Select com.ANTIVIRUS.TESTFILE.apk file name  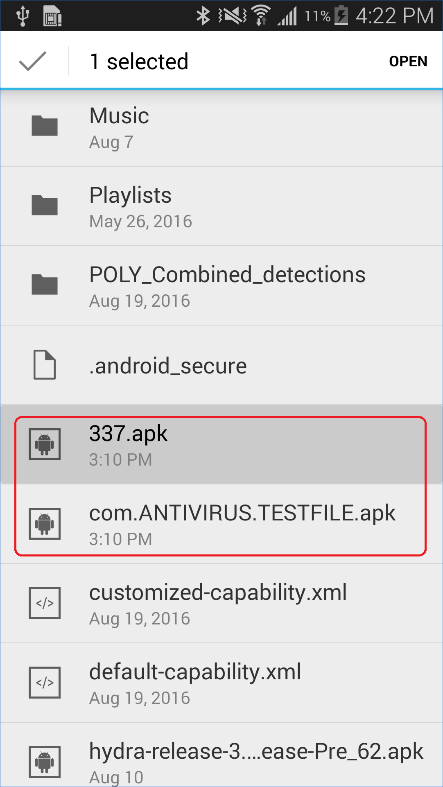(x=242, y=513)
